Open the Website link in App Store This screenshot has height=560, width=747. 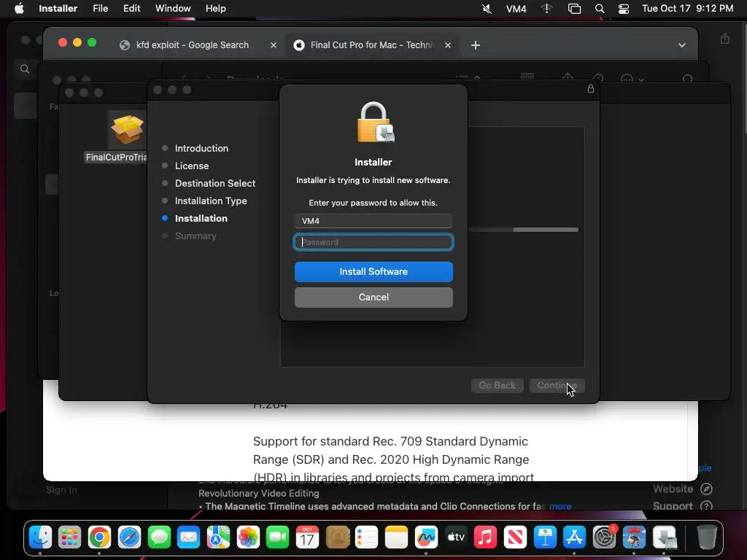(x=682, y=489)
